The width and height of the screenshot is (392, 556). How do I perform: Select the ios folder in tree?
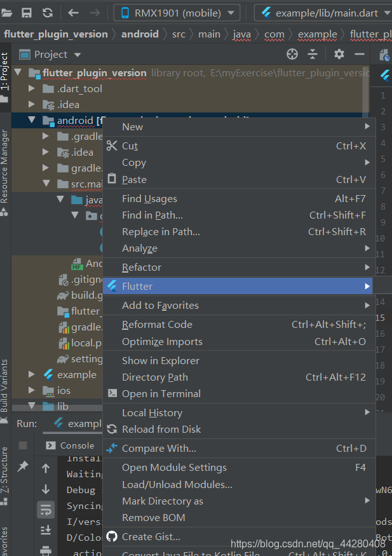pos(64,390)
